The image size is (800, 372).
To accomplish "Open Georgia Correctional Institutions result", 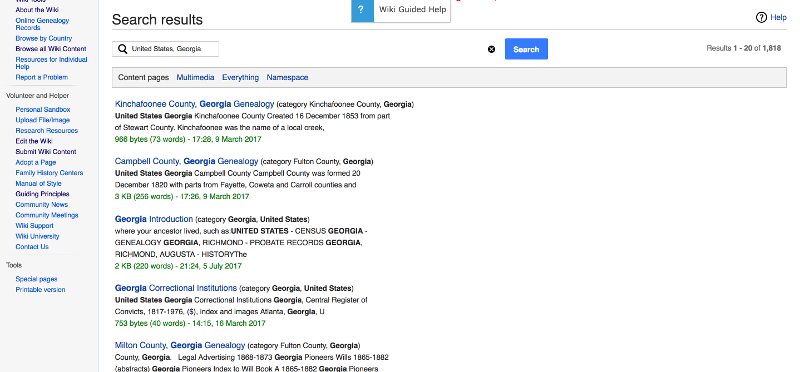I will (x=176, y=288).
